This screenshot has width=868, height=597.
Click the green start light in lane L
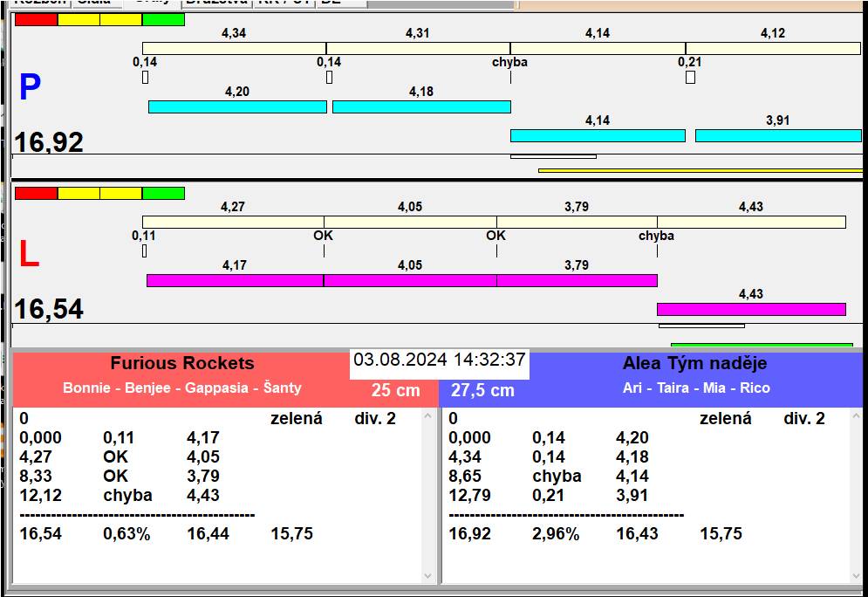[x=163, y=193]
